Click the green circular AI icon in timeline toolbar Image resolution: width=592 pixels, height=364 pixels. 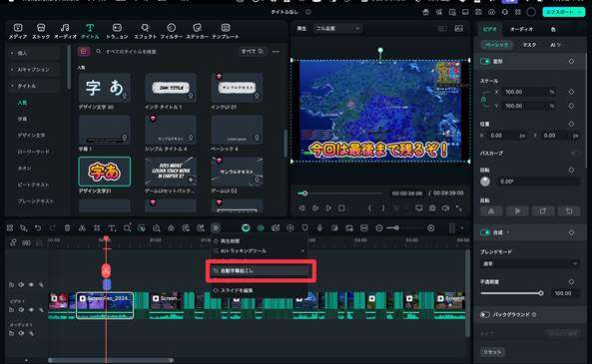pyautogui.click(x=246, y=227)
